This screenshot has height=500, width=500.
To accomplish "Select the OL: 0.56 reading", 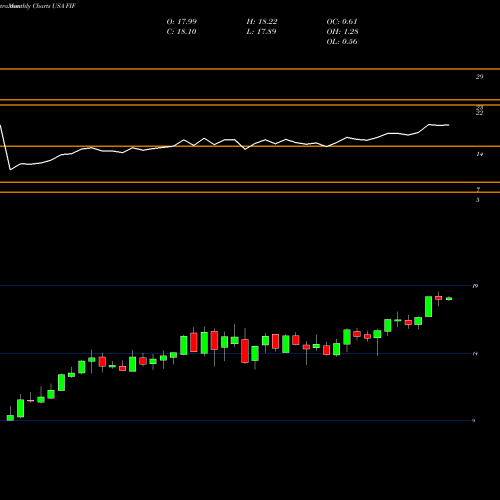I will tap(342, 42).
